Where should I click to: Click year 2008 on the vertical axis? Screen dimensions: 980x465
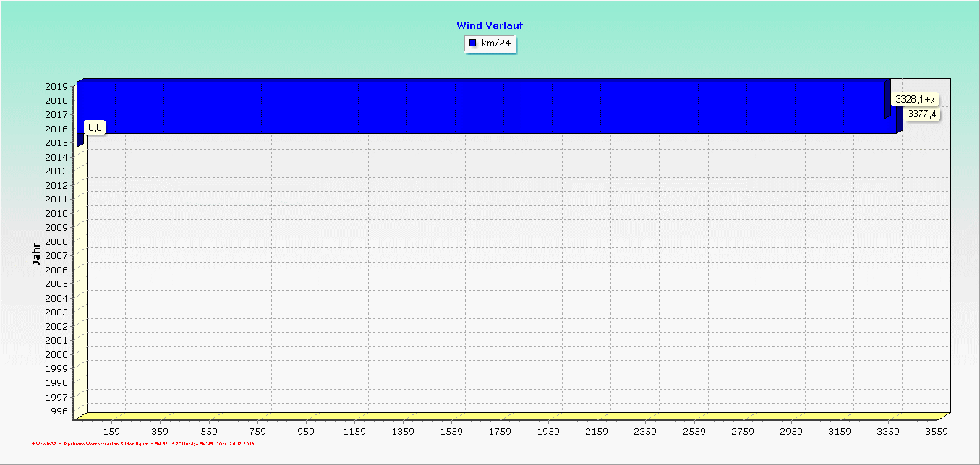point(56,242)
